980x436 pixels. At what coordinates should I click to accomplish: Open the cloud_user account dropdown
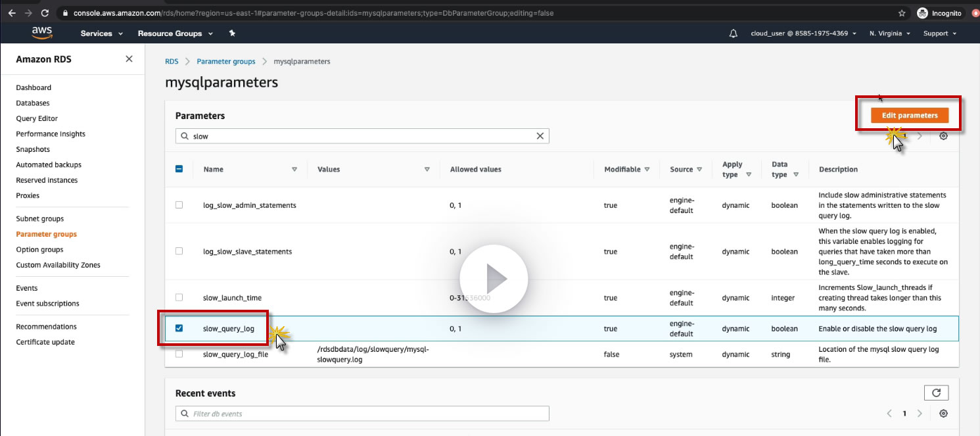pyautogui.click(x=803, y=34)
